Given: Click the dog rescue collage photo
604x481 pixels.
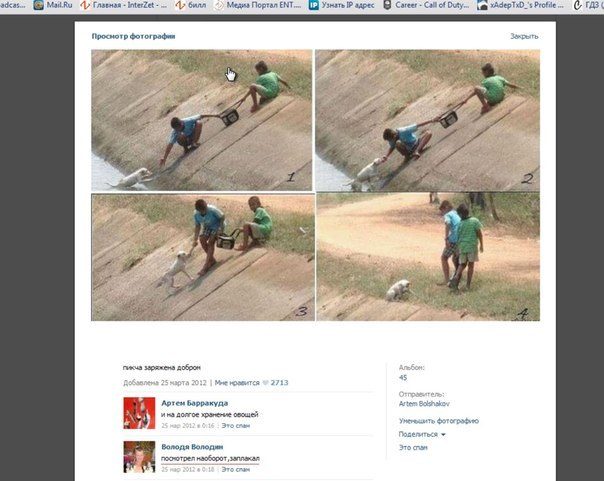Looking at the screenshot, I should click(x=315, y=185).
